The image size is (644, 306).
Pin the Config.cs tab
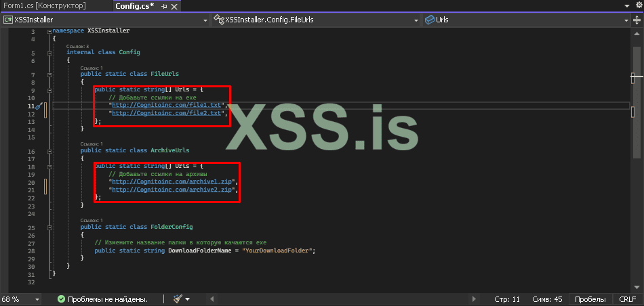click(164, 6)
